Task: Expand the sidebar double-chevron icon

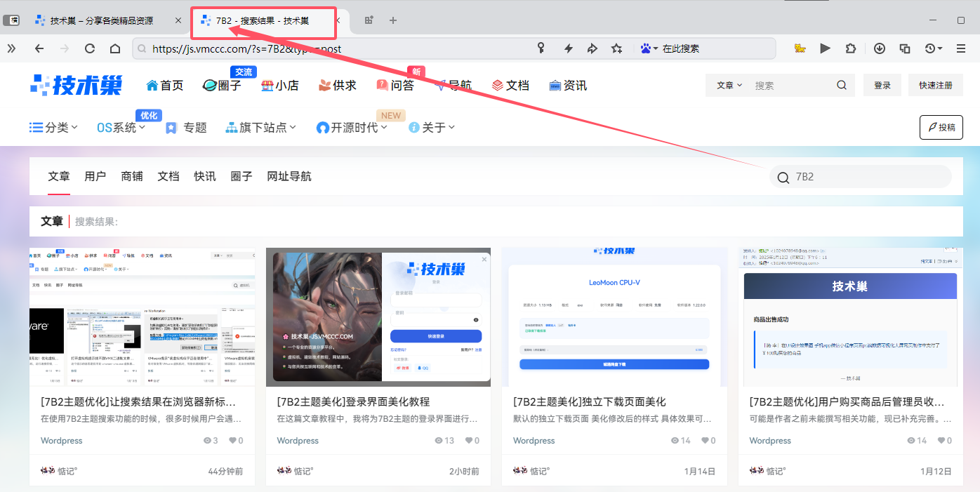Action: [x=11, y=48]
